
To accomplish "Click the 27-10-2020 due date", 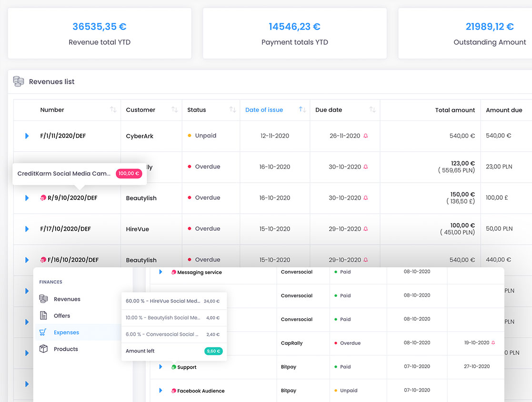I will [x=477, y=366].
